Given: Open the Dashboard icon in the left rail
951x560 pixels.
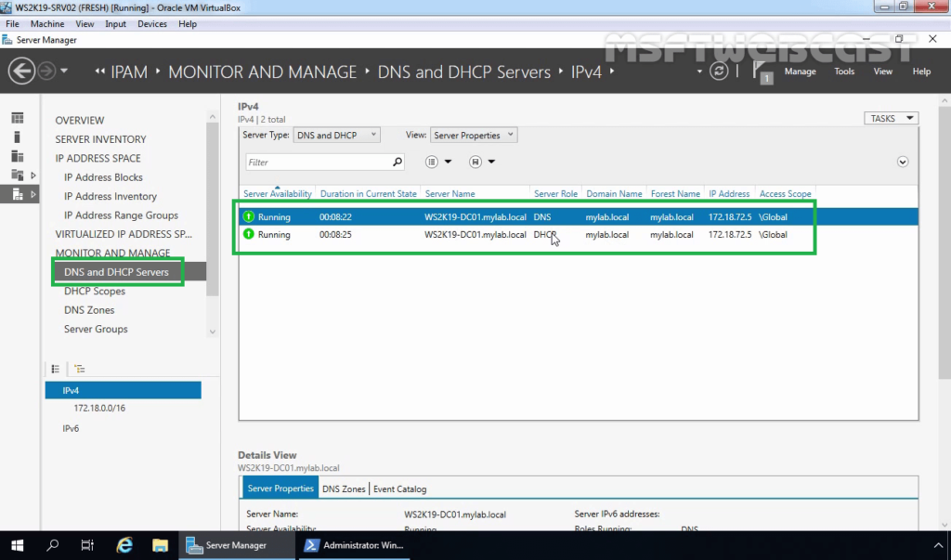Looking at the screenshot, I should point(18,118).
